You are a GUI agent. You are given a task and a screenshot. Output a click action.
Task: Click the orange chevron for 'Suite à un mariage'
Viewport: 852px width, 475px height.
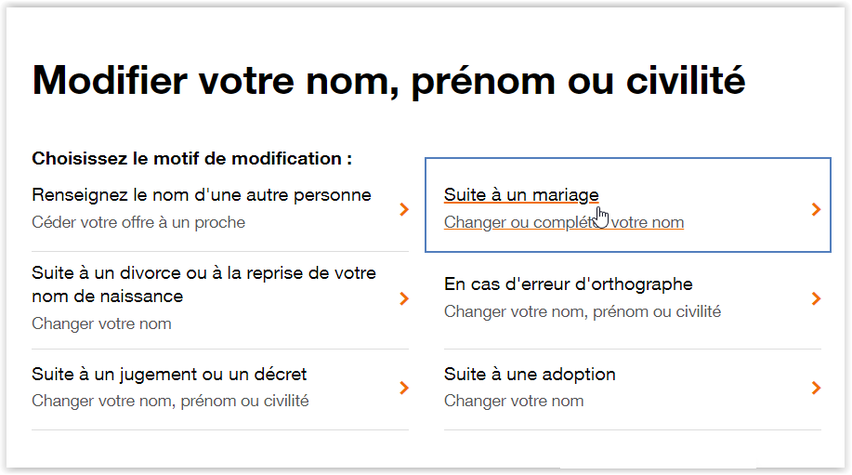pos(816,209)
